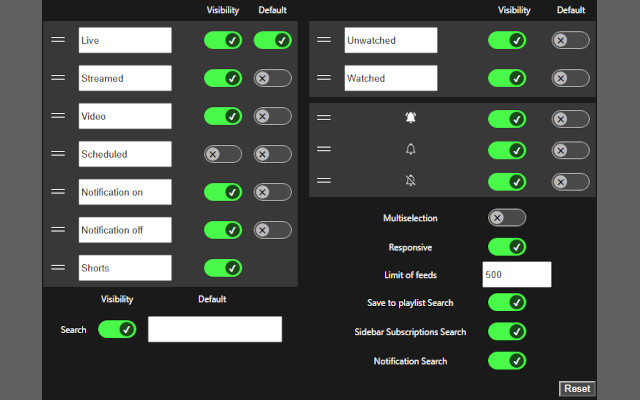Click the drag handle beside crossed-out bell
Viewport: 640px width, 400px height.
[x=324, y=180]
